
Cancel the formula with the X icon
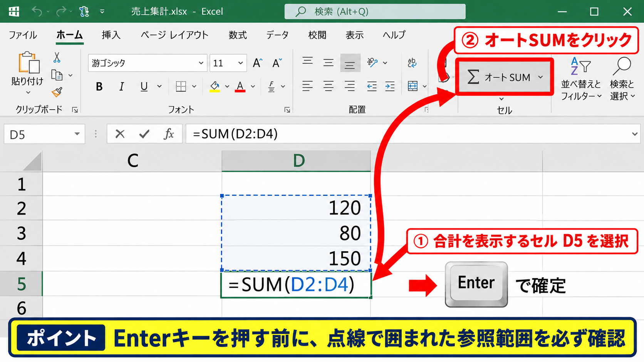coord(120,134)
